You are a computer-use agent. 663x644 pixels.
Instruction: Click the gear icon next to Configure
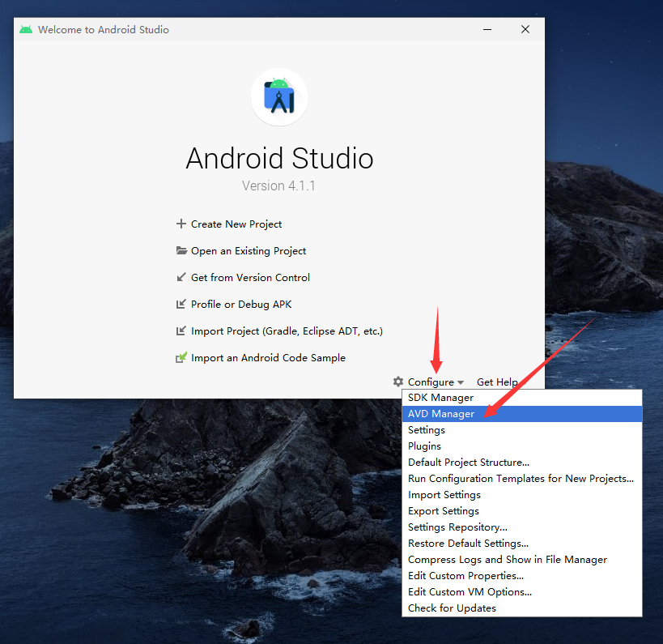click(398, 382)
